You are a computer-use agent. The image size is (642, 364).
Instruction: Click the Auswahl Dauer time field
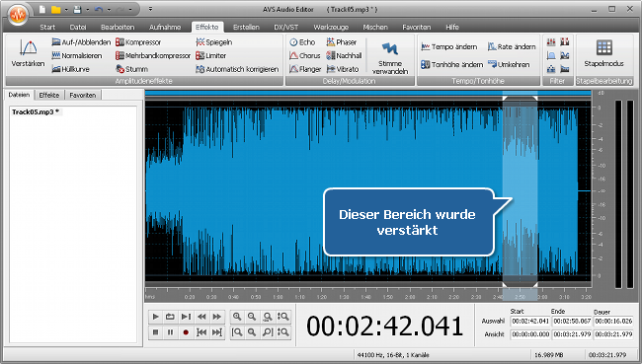pos(613,321)
